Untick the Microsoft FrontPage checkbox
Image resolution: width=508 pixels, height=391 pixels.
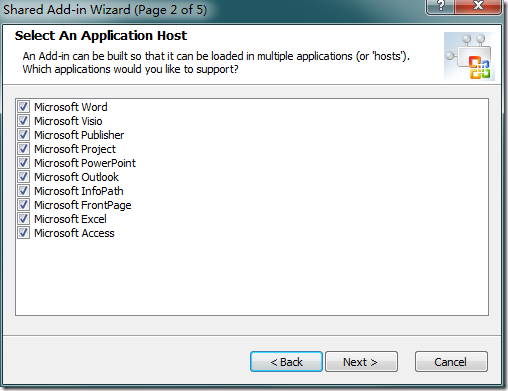click(23, 205)
